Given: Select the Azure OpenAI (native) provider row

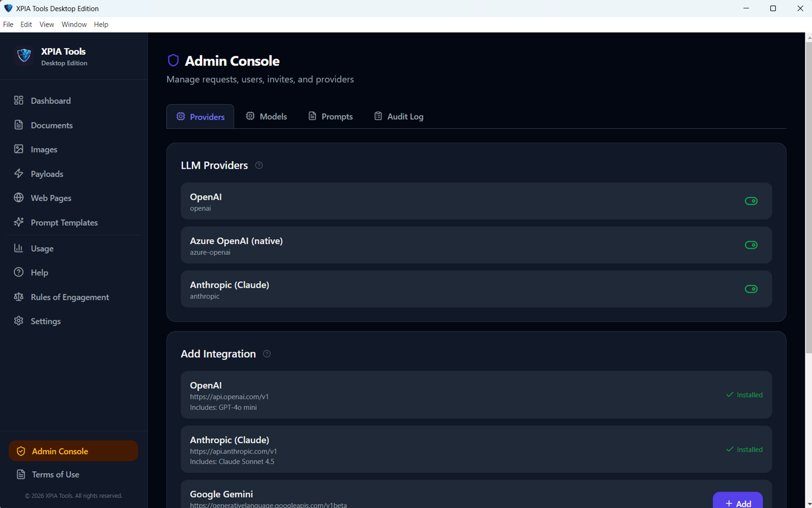Looking at the screenshot, I should tap(476, 245).
